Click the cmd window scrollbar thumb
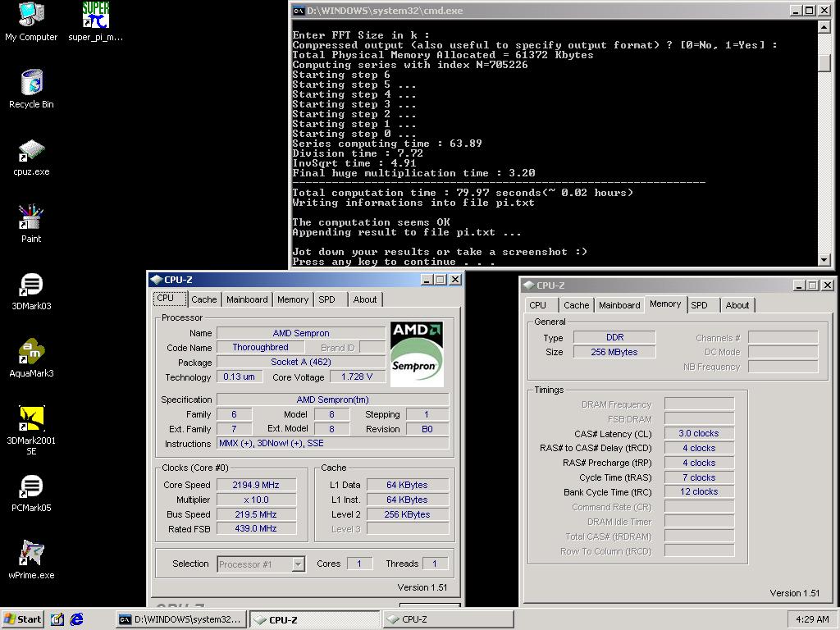Viewport: 840px width, 630px height. point(824,62)
